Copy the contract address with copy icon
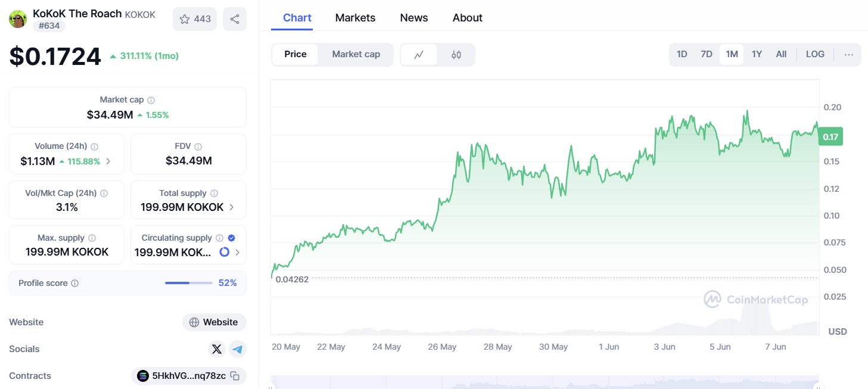868x389 pixels. pyautogui.click(x=235, y=376)
